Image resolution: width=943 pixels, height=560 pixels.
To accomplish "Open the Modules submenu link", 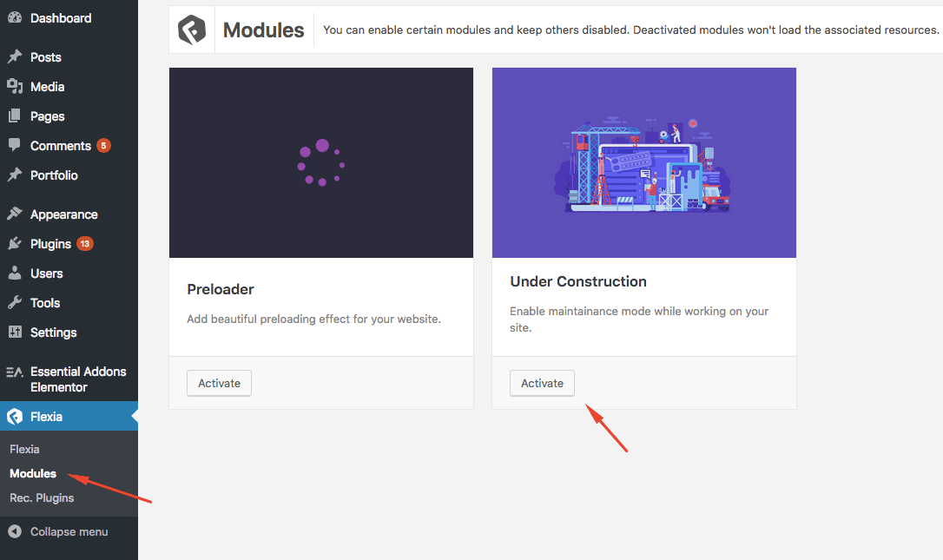I will (x=33, y=473).
